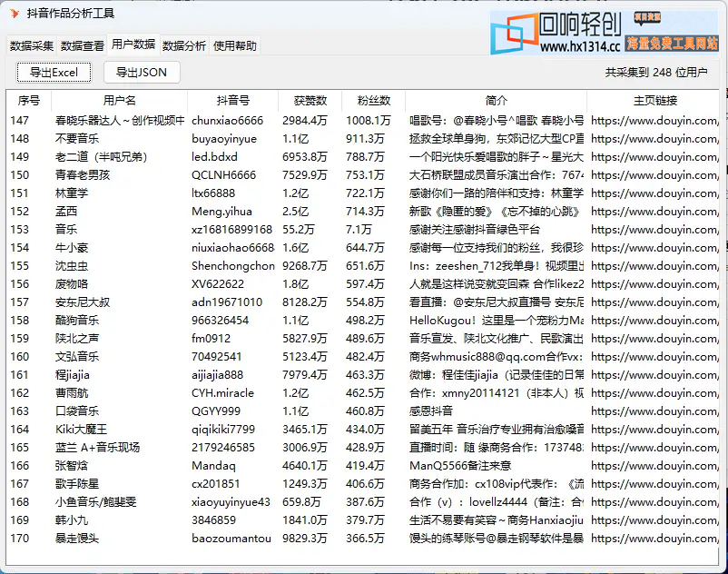This screenshot has height=574, width=728.
Task: Select username 林童学
Action: point(72,193)
